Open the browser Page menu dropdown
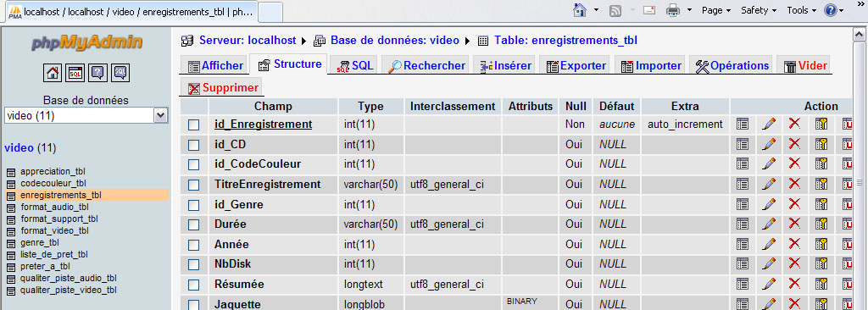Image resolution: width=868 pixels, height=310 pixels. pos(716,10)
